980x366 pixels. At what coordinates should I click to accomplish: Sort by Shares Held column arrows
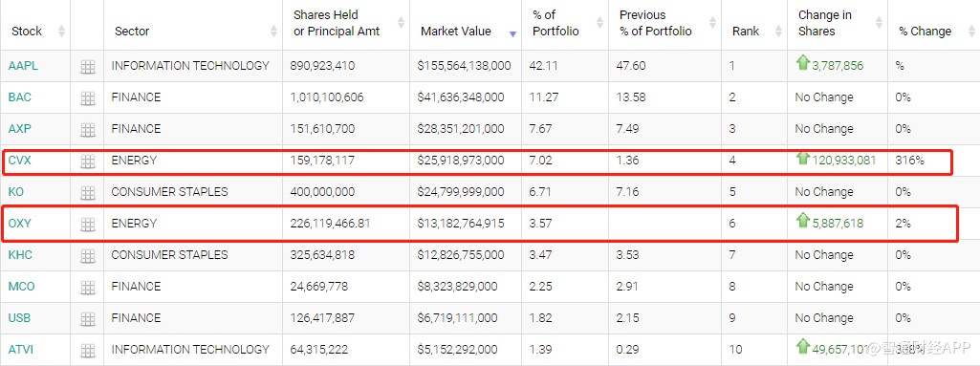[402, 23]
